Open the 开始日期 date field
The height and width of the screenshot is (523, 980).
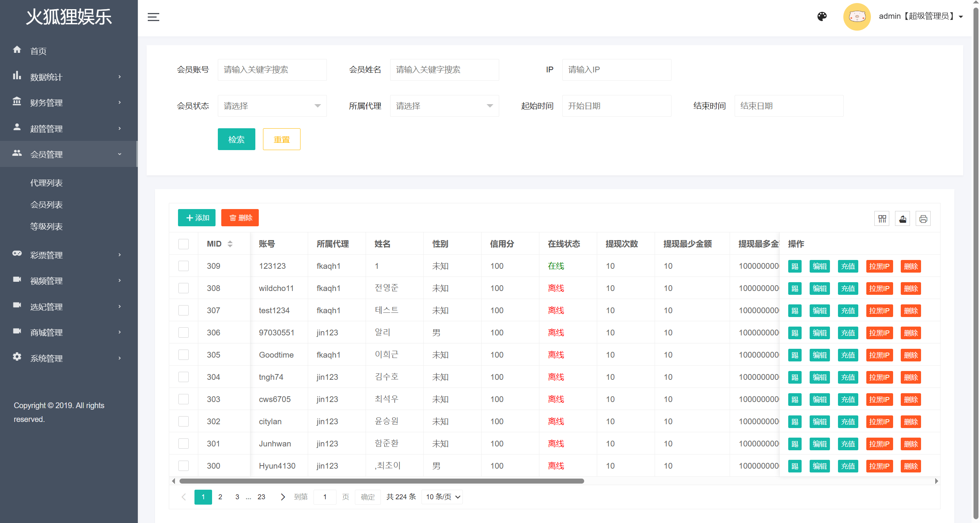617,106
